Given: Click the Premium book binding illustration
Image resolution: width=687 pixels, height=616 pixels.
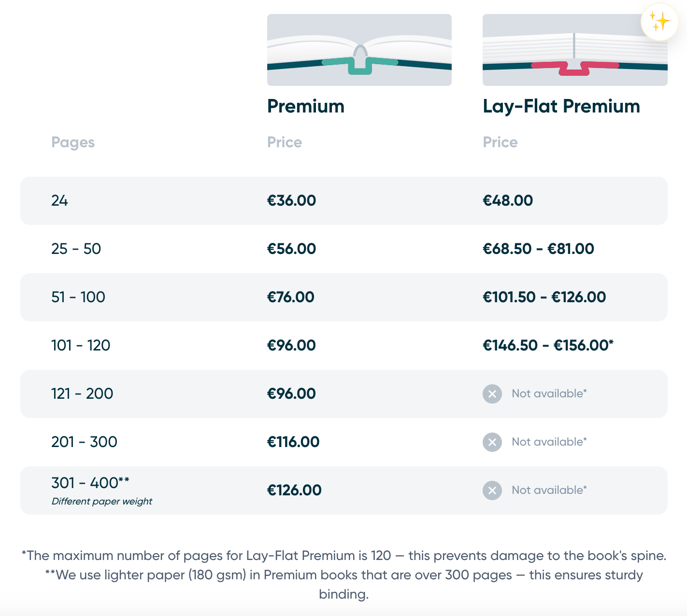Looking at the screenshot, I should pyautogui.click(x=359, y=50).
